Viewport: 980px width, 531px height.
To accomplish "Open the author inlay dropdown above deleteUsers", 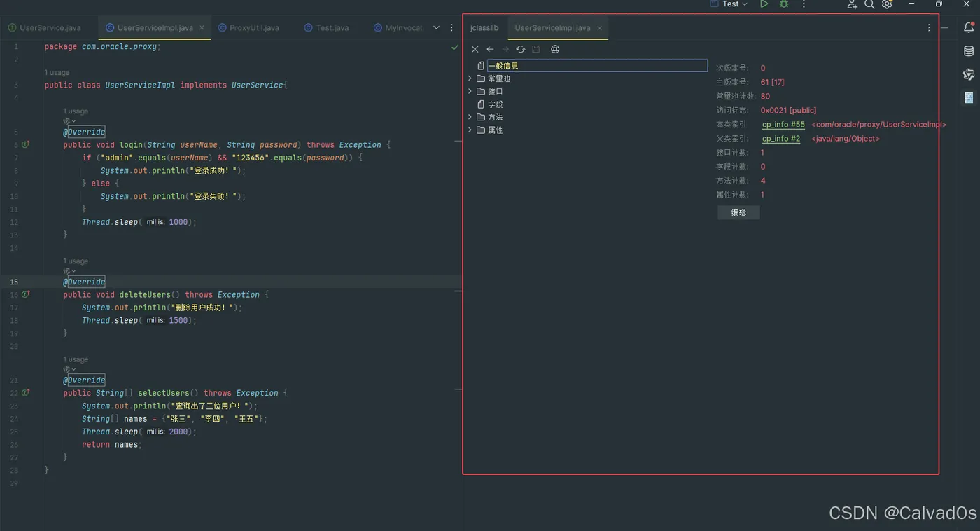I will [69, 271].
